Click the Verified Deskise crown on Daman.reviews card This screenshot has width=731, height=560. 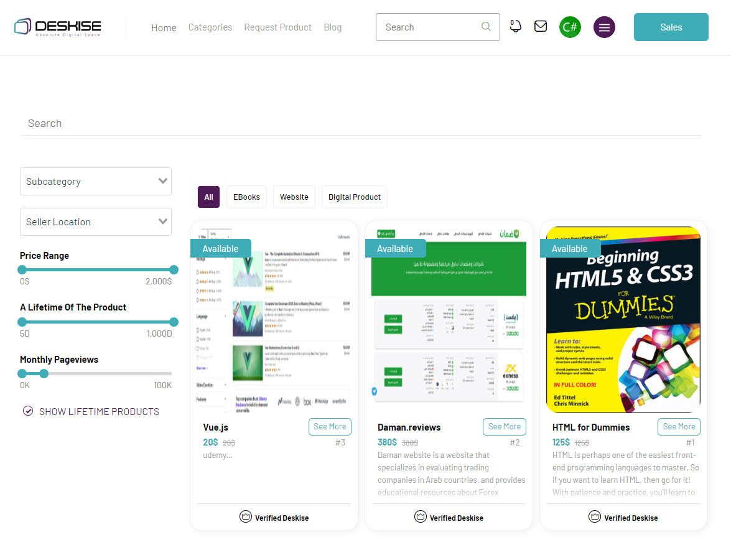[421, 516]
